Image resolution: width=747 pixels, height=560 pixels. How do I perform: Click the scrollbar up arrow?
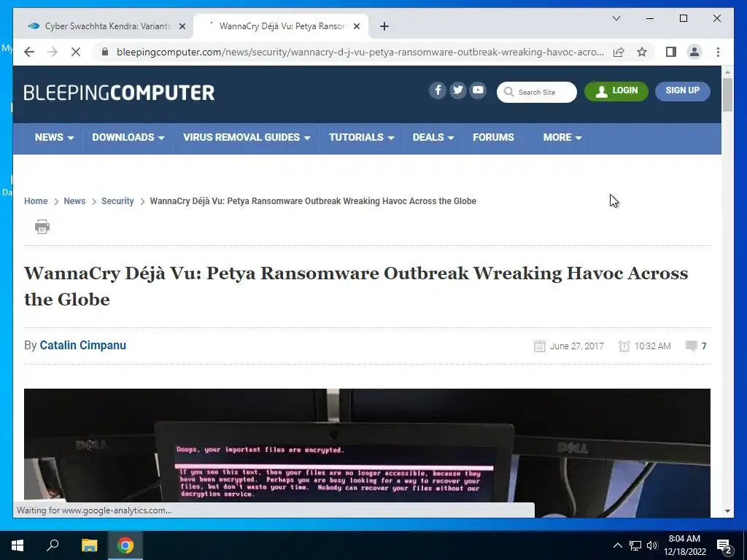[727, 72]
